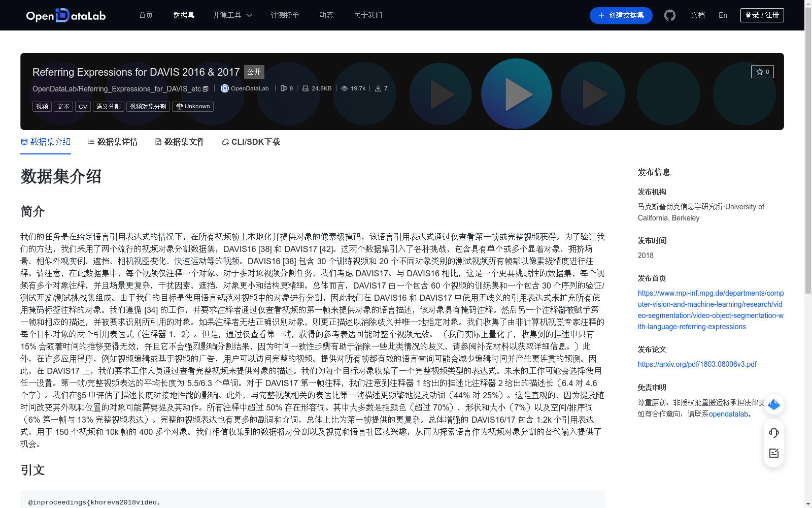Click the 文本 tag
This screenshot has height=508, width=812.
[63, 106]
